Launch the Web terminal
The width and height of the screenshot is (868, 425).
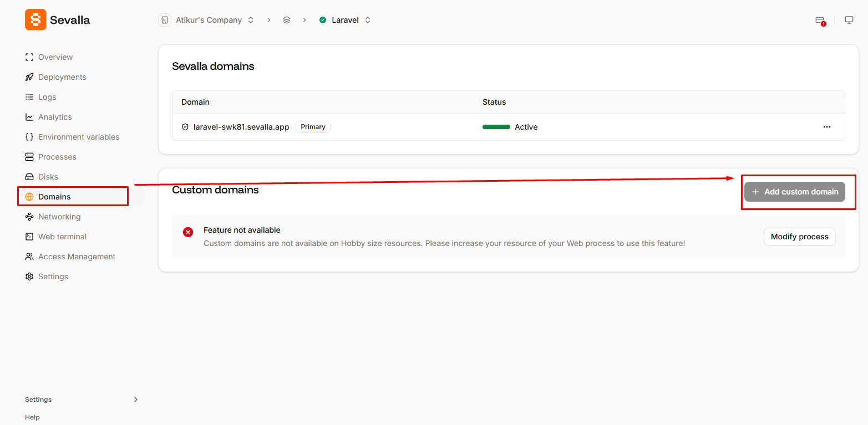[x=62, y=236]
